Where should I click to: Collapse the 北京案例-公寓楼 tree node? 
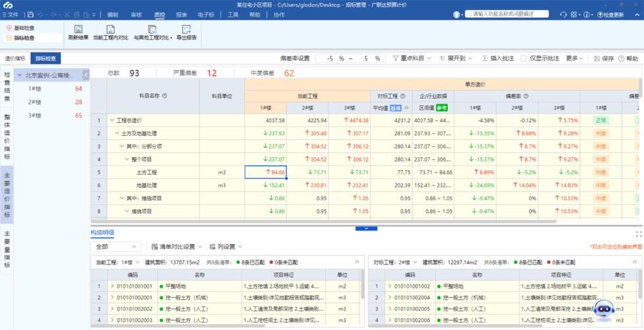pyautogui.click(x=19, y=75)
